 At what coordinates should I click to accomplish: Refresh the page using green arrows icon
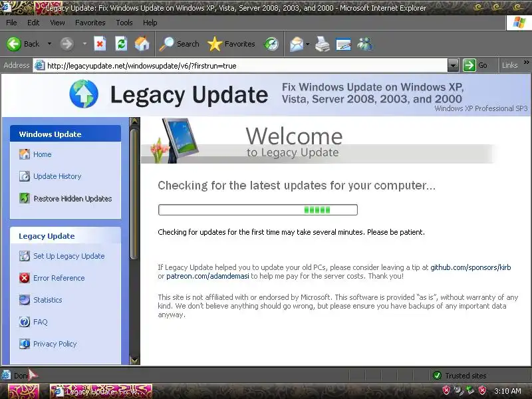click(x=121, y=44)
